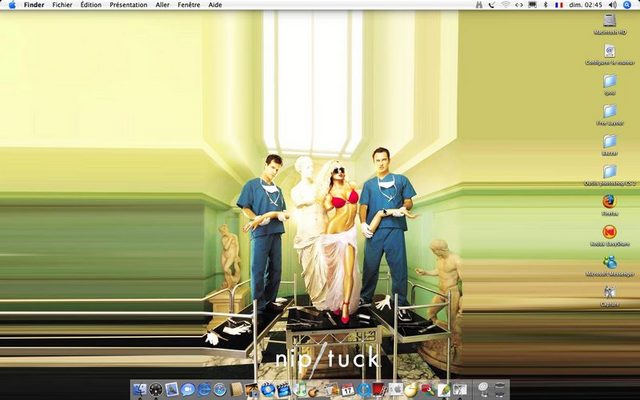
Task: Open the yellow round Dock icon
Action: (x=411, y=389)
